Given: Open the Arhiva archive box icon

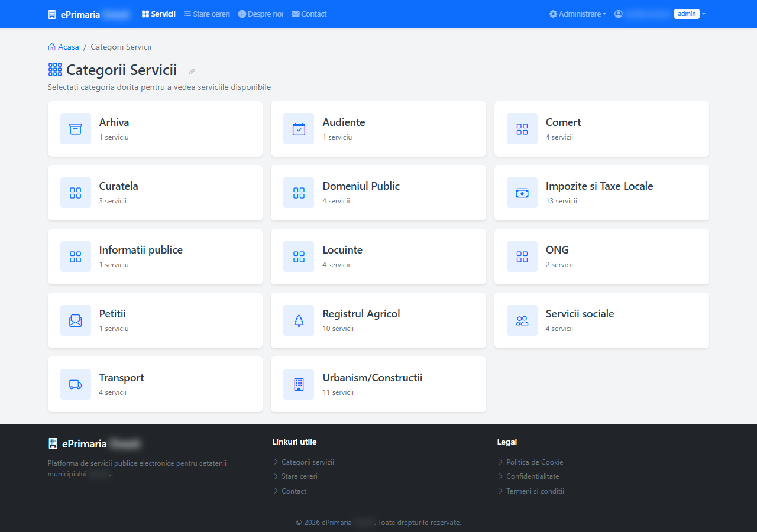Looking at the screenshot, I should (x=76, y=129).
